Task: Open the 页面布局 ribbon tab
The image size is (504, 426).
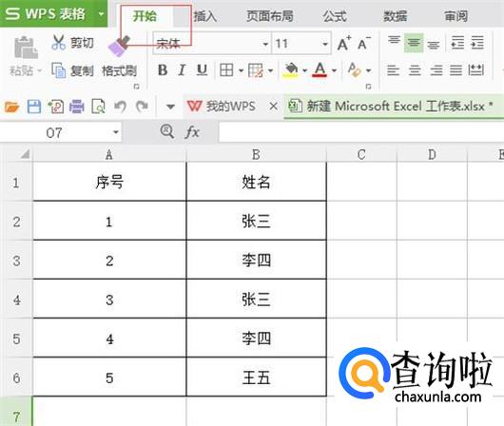Action: tap(270, 16)
